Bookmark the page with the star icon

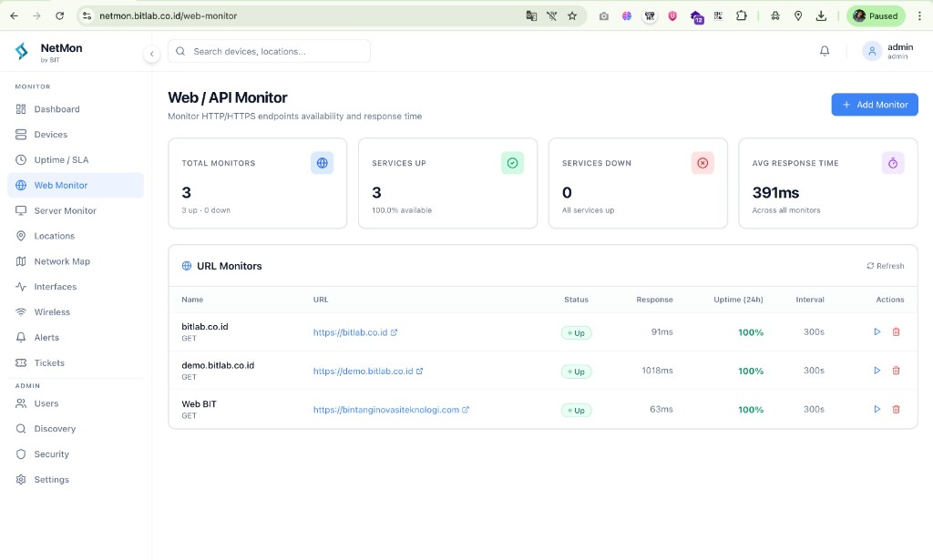coord(571,15)
